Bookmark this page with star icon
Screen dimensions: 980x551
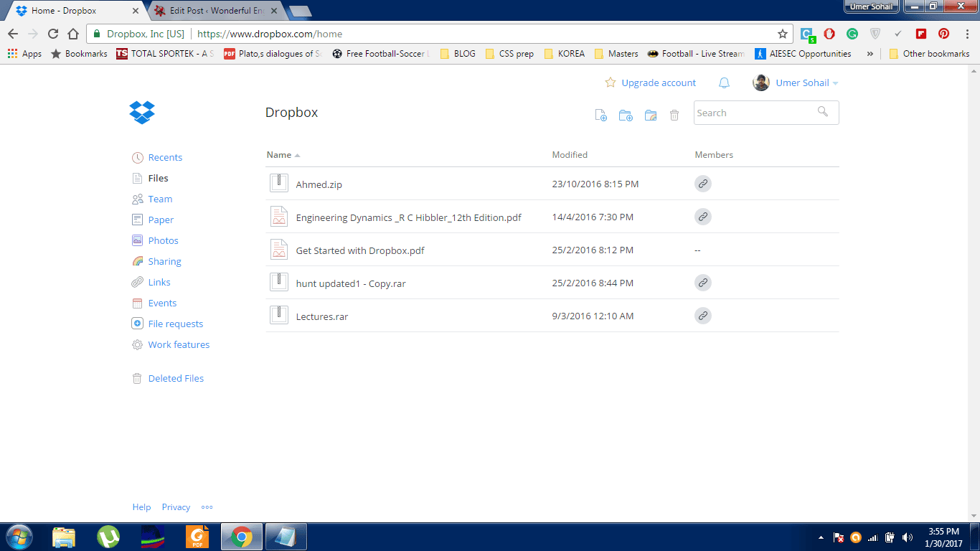click(x=783, y=34)
